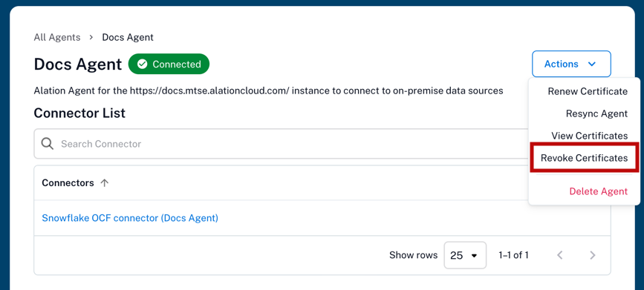This screenshot has width=644, height=290.
Task: Click the Docs Agent page title
Action: (78, 65)
